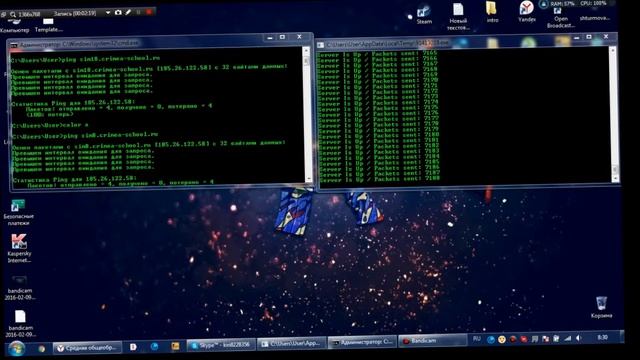Select the Безопасные платежи shortcut
The height and width of the screenshot is (360, 640).
(x=18, y=213)
